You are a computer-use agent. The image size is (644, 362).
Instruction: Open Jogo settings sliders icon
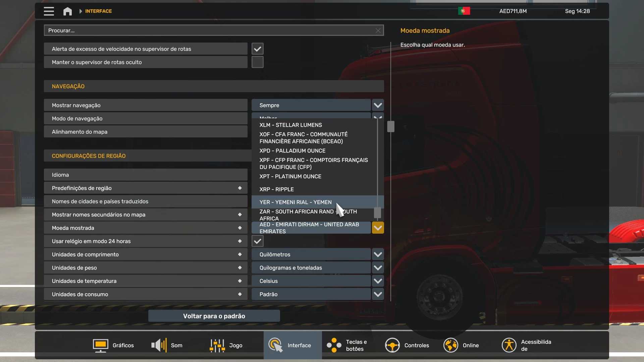click(x=217, y=345)
